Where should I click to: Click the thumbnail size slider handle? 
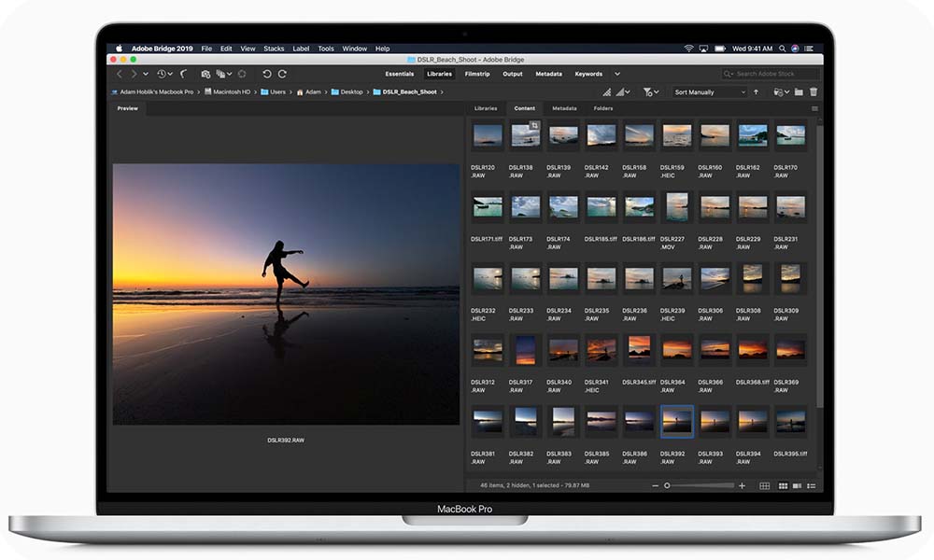click(x=667, y=485)
